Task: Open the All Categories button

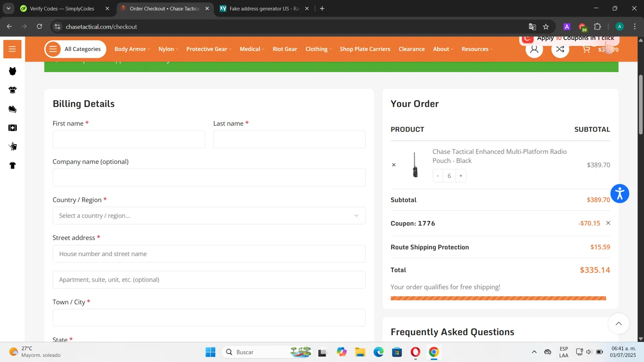Action: pyautogui.click(x=75, y=49)
